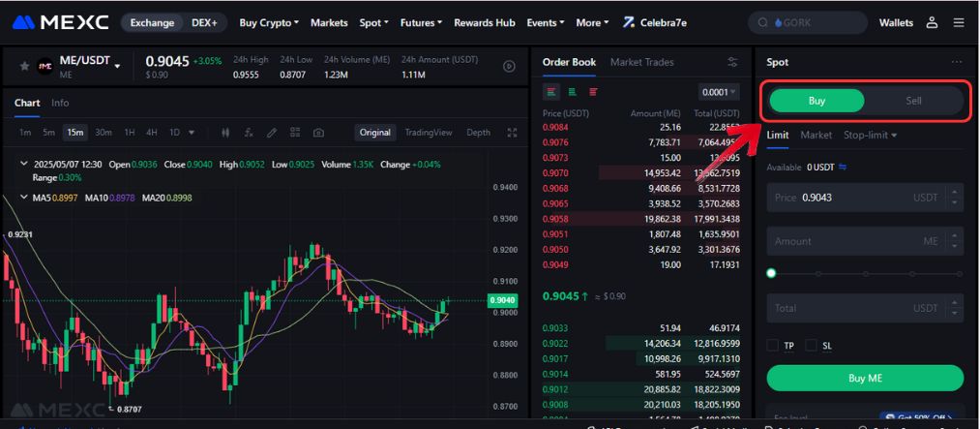980x429 pixels.
Task: Open the Buy Crypto dropdown
Action: pos(269,22)
